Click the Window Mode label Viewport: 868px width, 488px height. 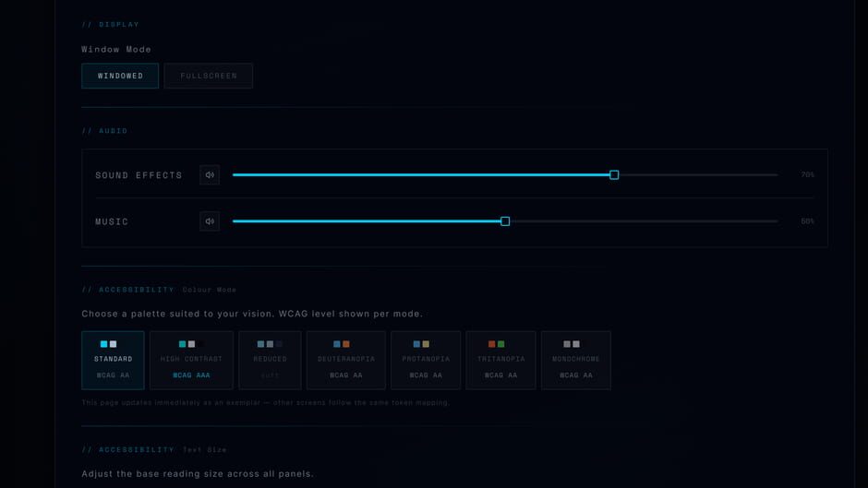(116, 49)
